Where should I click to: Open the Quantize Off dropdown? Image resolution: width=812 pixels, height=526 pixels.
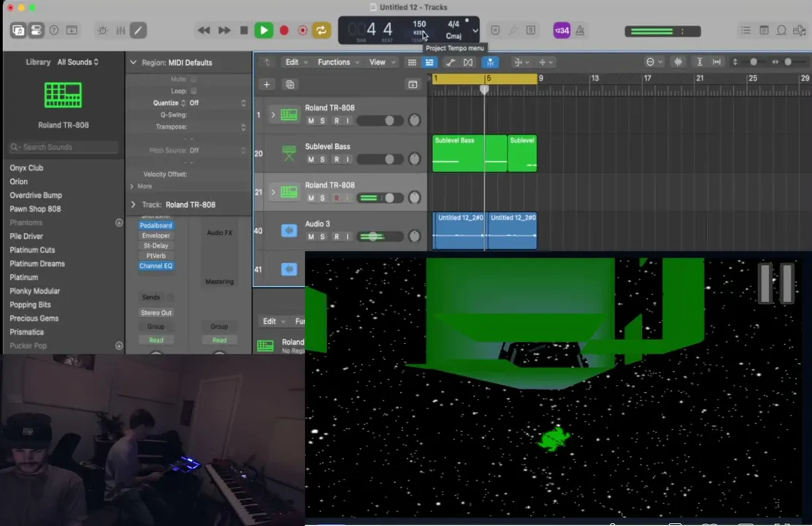tap(217, 102)
